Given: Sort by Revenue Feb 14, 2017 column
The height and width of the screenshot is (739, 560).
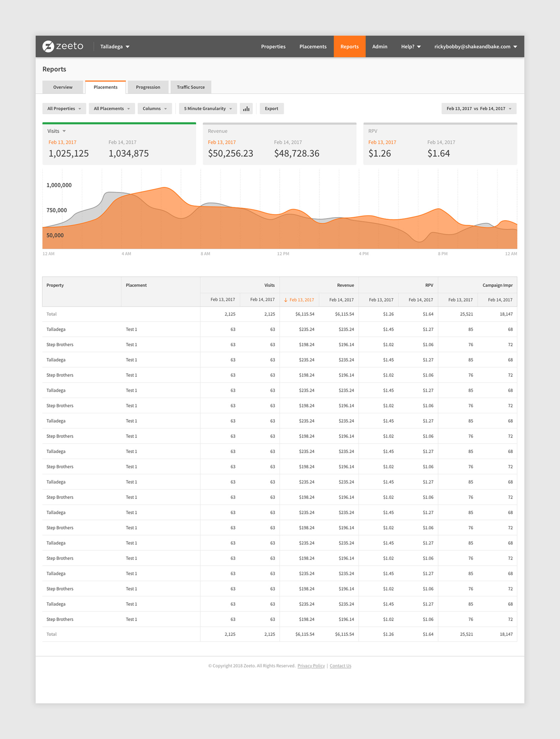Looking at the screenshot, I should pyautogui.click(x=339, y=300).
